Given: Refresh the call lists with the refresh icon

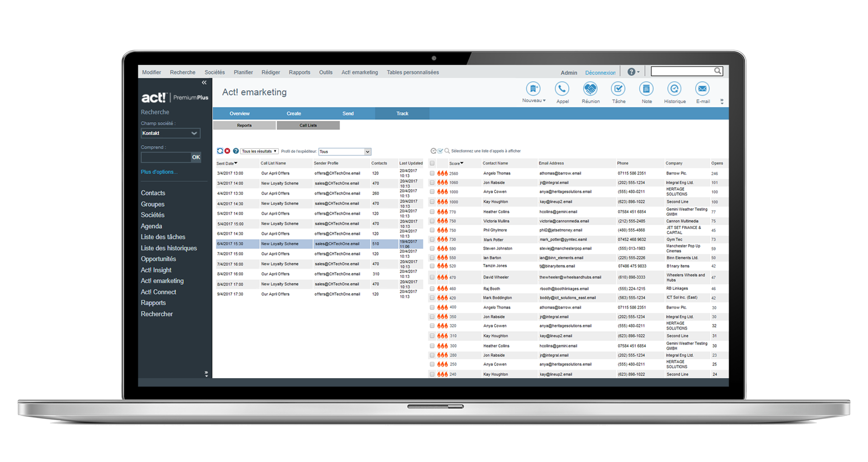Looking at the screenshot, I should coord(220,151).
